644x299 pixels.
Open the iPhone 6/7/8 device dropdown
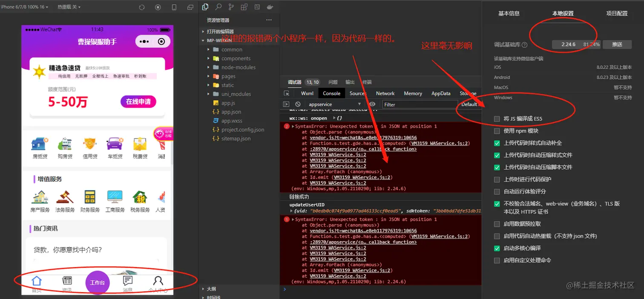[24, 7]
